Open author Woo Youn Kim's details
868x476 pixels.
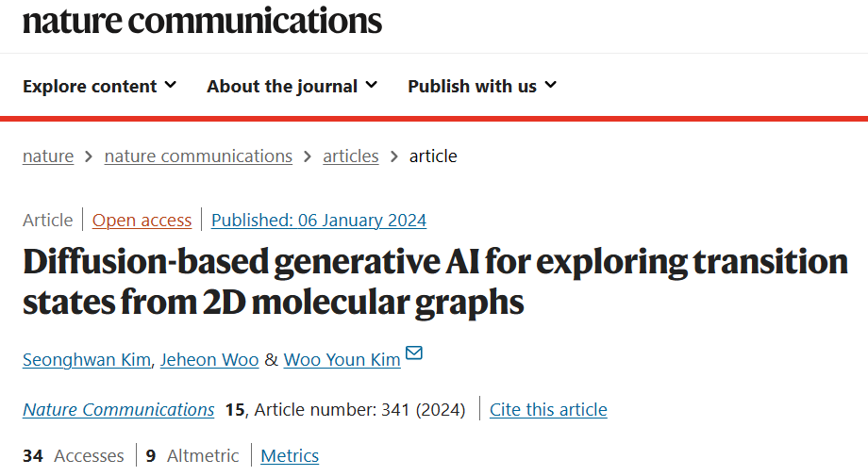342,360
